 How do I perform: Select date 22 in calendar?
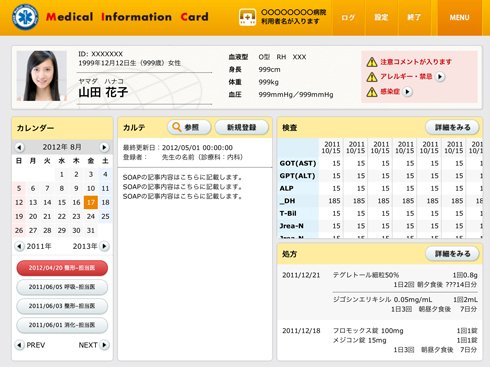[x=62, y=216]
